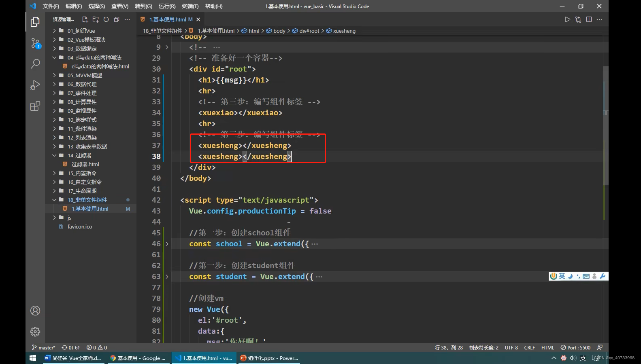This screenshot has height=364, width=641.
Task: Open the volume control in system tray
Action: coord(573,358)
